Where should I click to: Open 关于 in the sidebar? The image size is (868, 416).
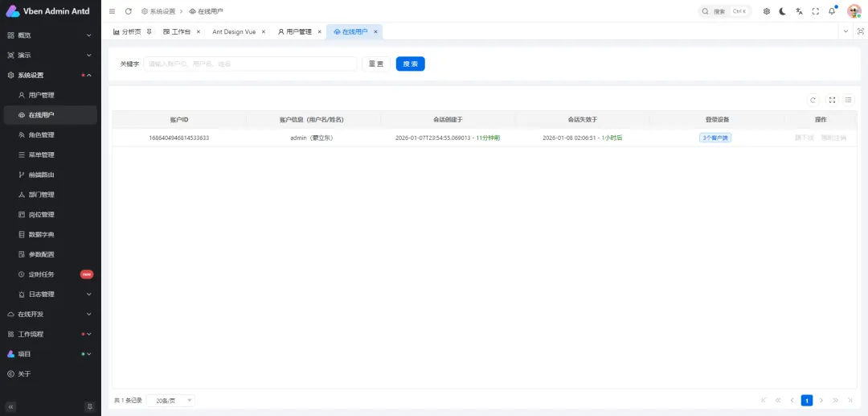[x=51, y=374]
